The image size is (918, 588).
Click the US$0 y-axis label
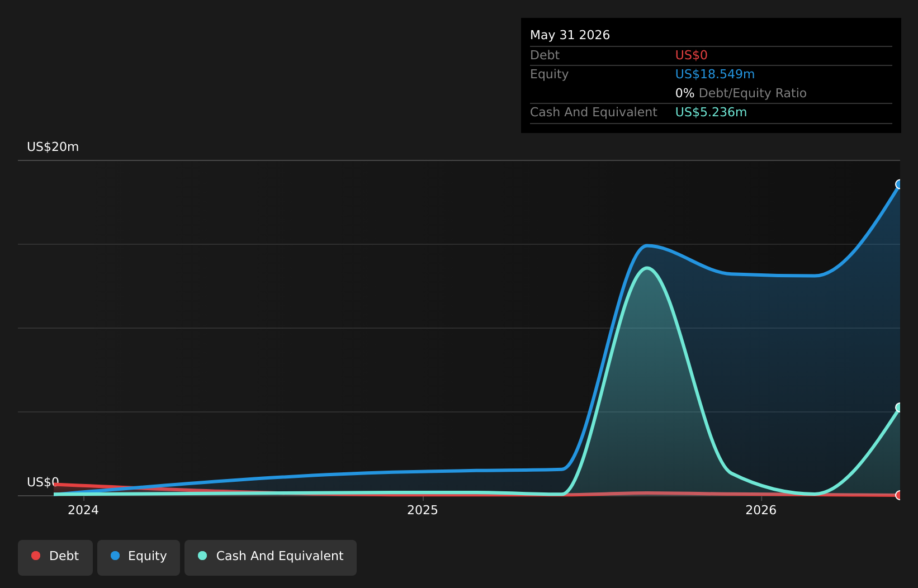click(x=43, y=482)
